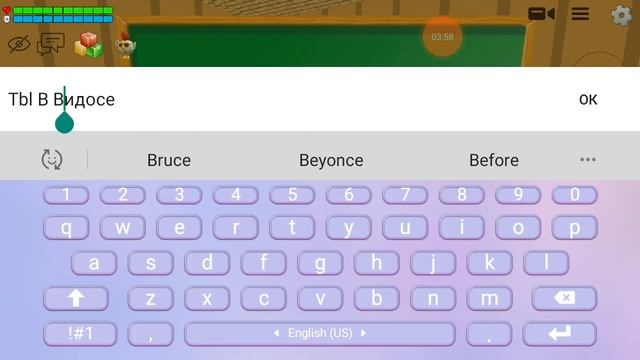Choose the suggestion 'Before'
Image resolution: width=640 pixels, height=360 pixels.
tap(494, 160)
